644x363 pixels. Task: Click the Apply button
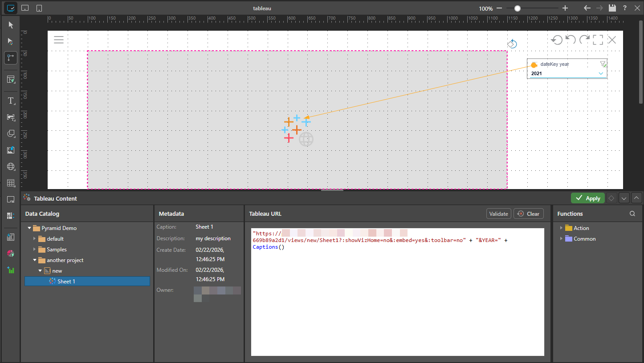pyautogui.click(x=587, y=198)
